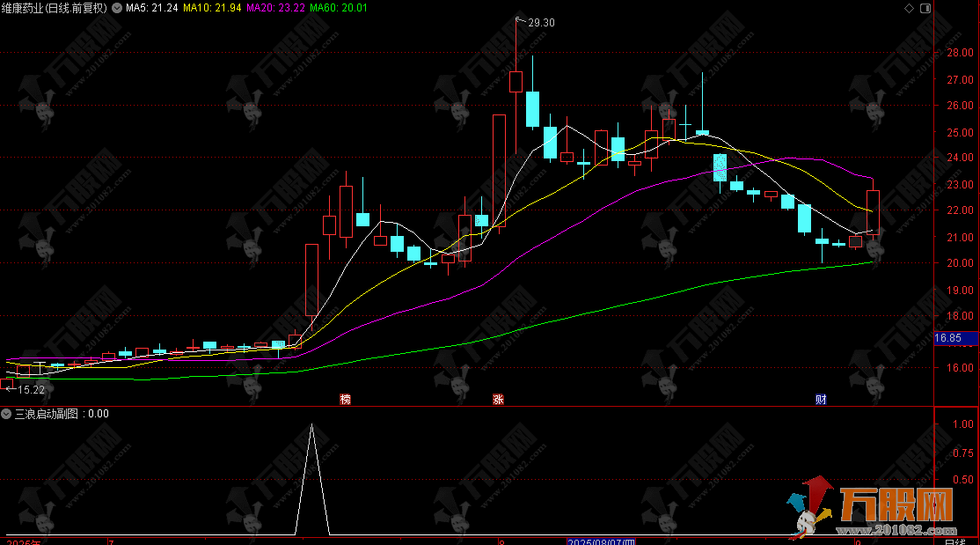Select the MA20: 23.22 indicator label
Viewport: 980px width, 545px height.
point(275,8)
